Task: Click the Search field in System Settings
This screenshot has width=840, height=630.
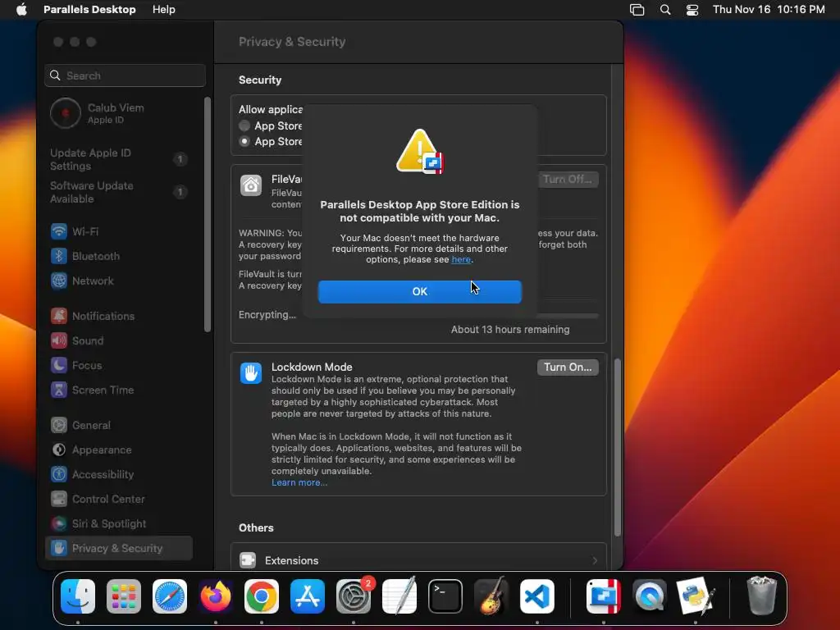Action: click(x=125, y=75)
